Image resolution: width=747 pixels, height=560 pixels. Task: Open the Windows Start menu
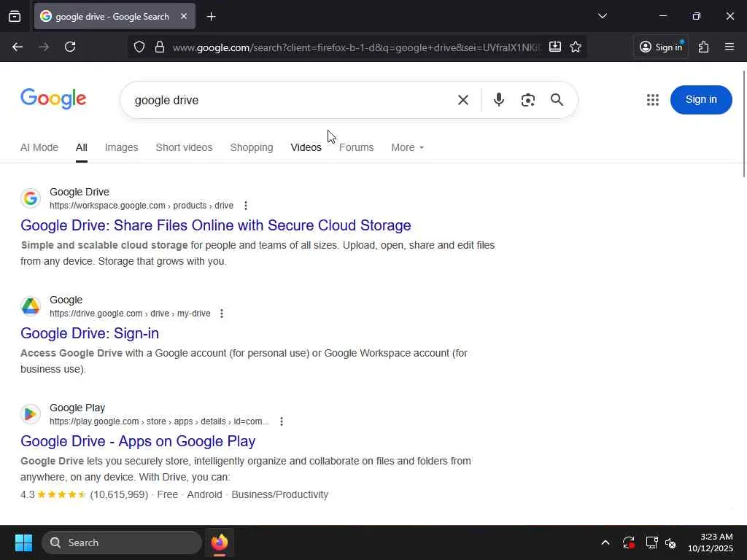(x=23, y=542)
